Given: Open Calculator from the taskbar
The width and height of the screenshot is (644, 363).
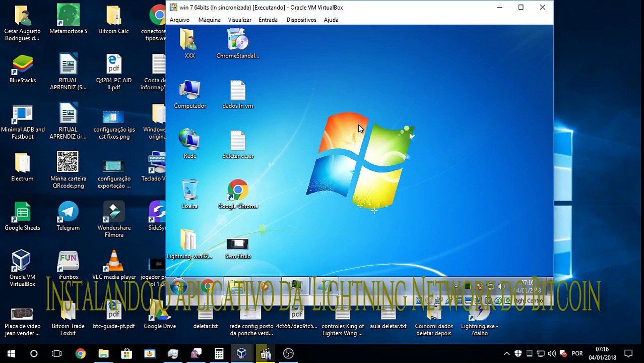Looking at the screenshot, I should click(219, 353).
